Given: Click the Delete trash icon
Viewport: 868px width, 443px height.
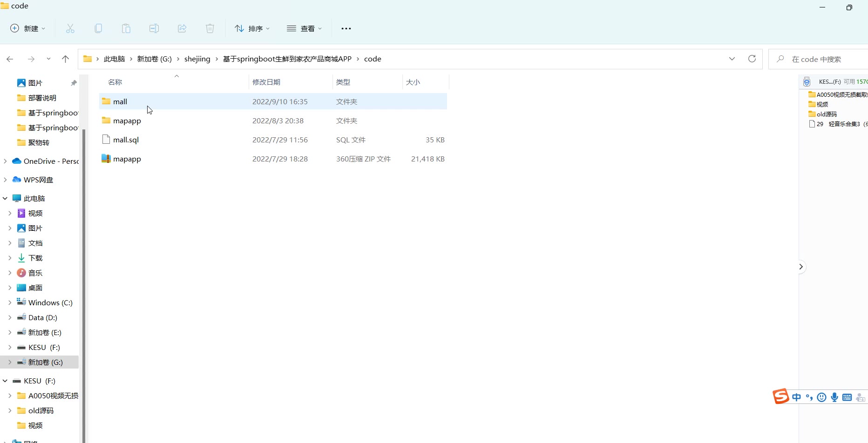Looking at the screenshot, I should pos(210,28).
